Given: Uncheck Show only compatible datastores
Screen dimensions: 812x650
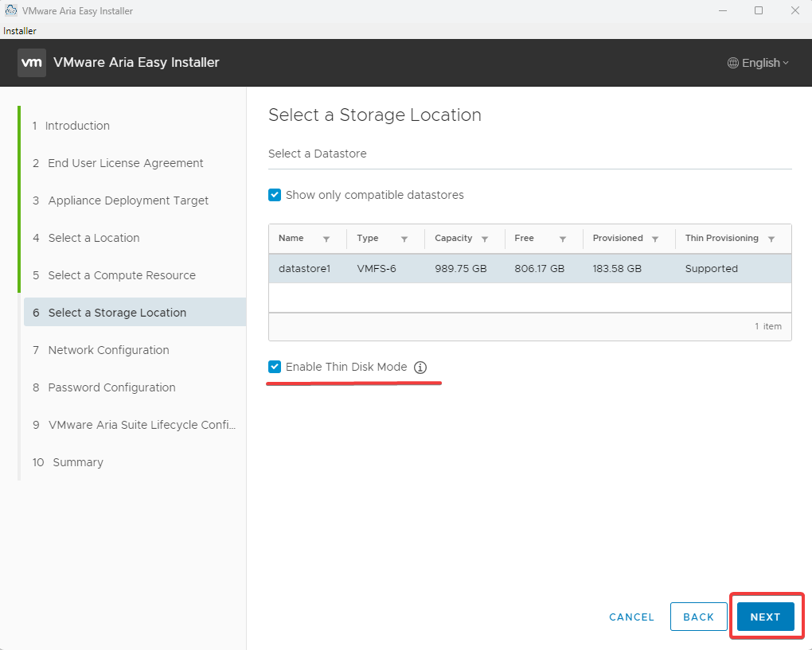Looking at the screenshot, I should 275,195.
